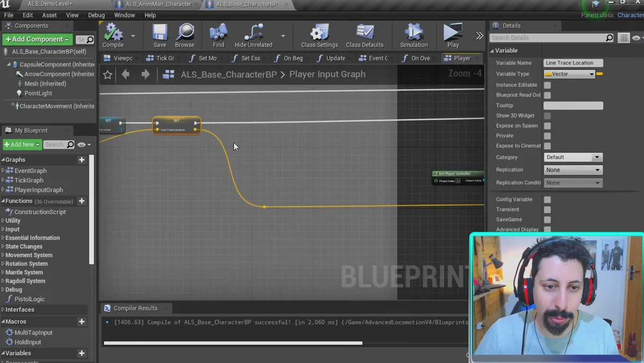
Task: Start game with Play icon
Action: point(453,33)
